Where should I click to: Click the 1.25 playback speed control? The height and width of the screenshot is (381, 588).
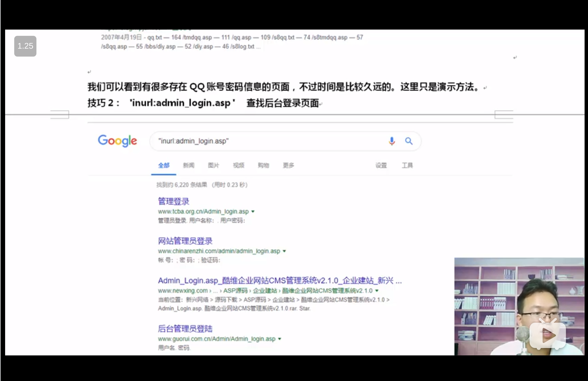point(25,46)
